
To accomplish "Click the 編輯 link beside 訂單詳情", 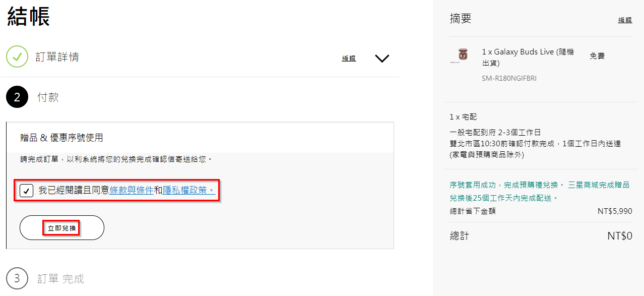I will coord(349,58).
